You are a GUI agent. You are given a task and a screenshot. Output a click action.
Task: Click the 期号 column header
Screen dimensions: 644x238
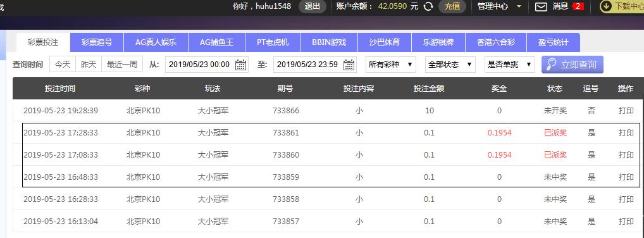click(x=285, y=89)
